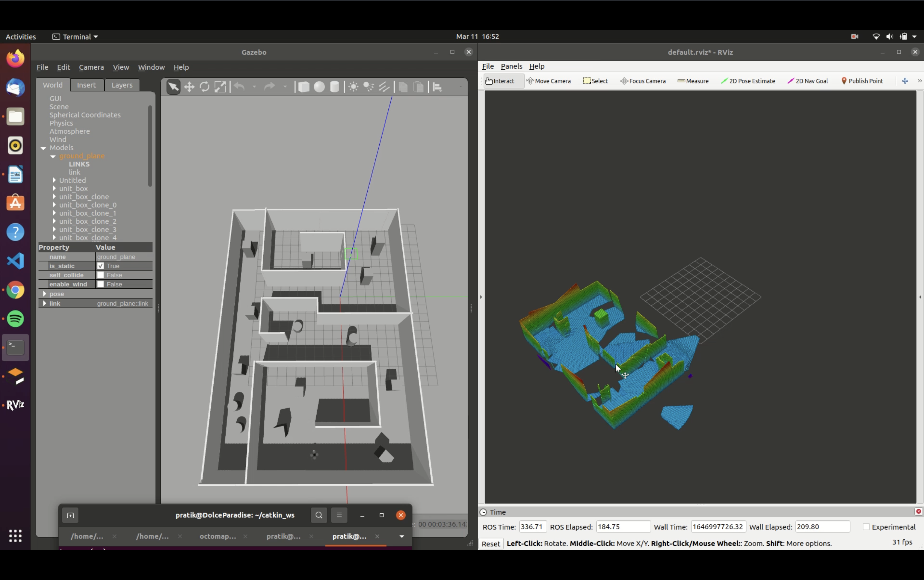Collapse the ground_plane tree node
The width and height of the screenshot is (924, 580).
click(53, 157)
